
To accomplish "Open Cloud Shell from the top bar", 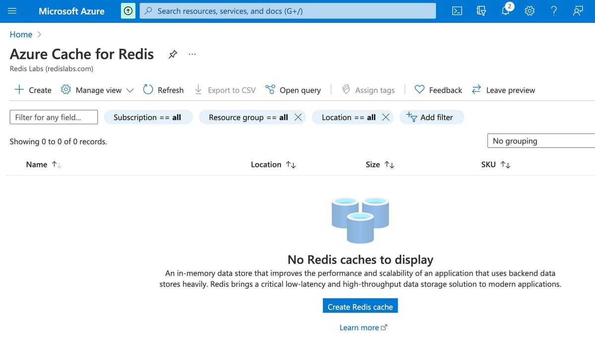I will (457, 10).
